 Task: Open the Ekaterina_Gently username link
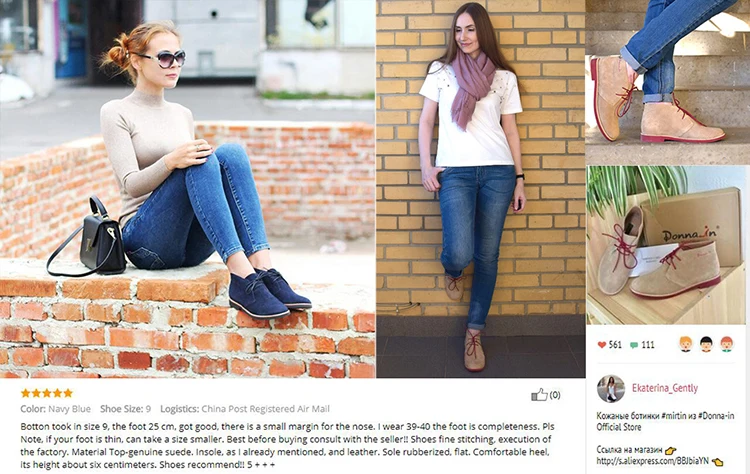point(665,388)
